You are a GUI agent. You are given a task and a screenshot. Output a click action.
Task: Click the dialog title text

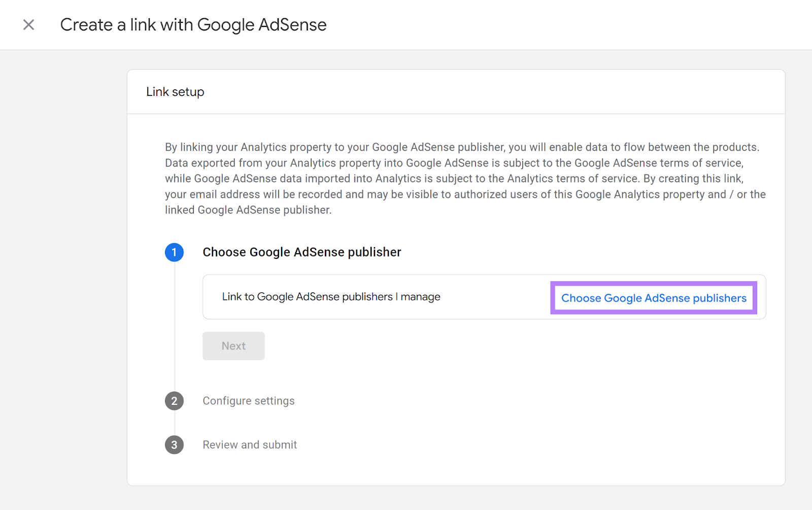[193, 24]
